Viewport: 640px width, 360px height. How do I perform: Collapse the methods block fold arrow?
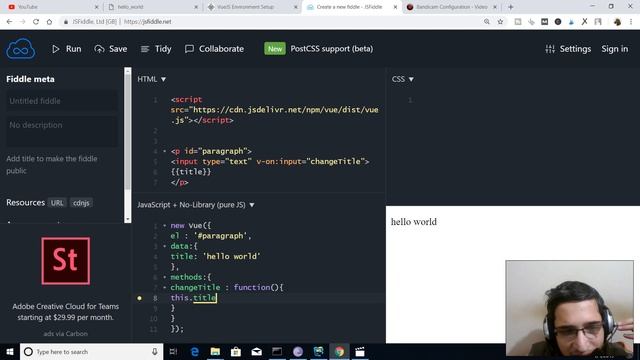point(164,277)
